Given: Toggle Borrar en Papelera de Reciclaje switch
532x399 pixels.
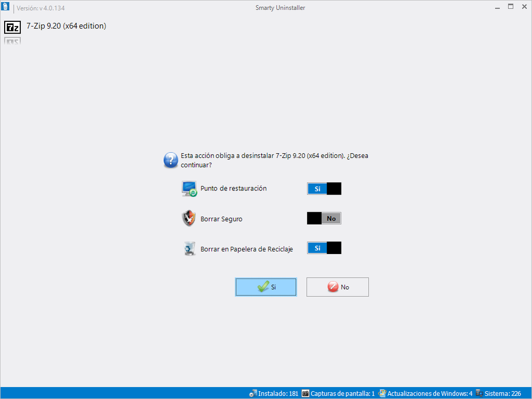Looking at the screenshot, I should [x=324, y=248].
